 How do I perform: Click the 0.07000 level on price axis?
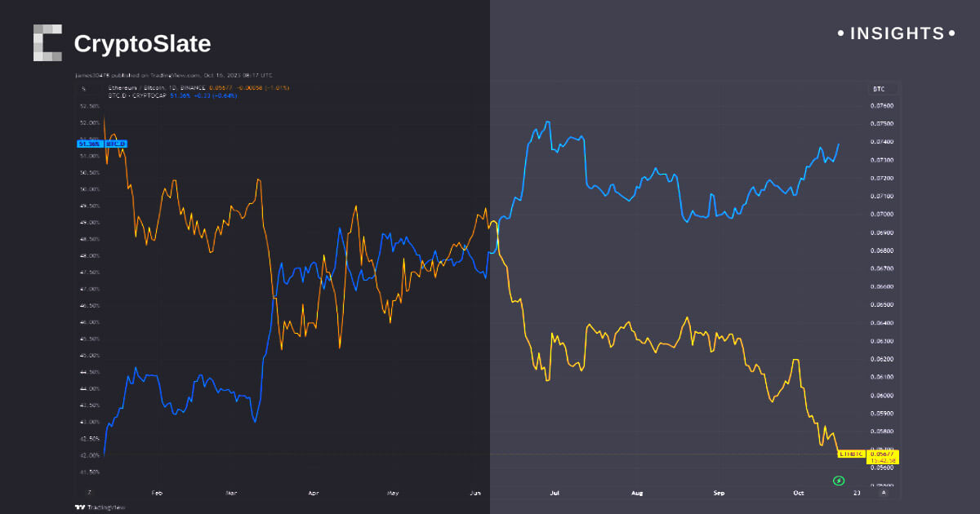882,215
